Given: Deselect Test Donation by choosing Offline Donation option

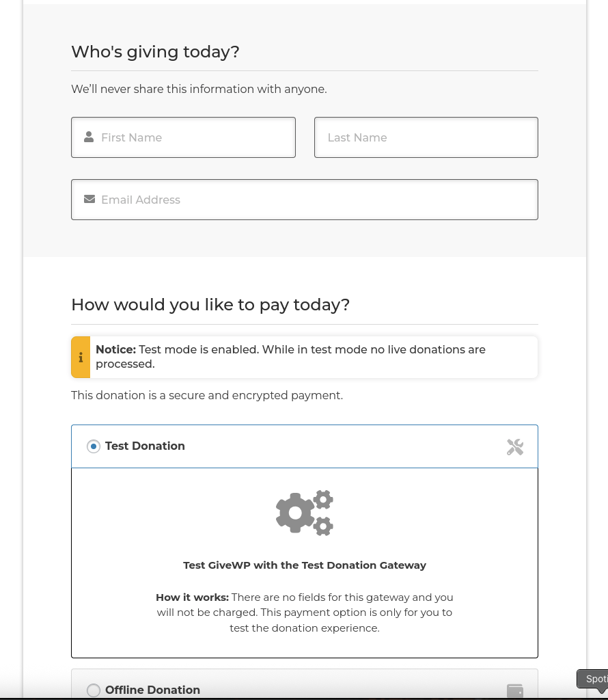Looking at the screenshot, I should click(94, 690).
